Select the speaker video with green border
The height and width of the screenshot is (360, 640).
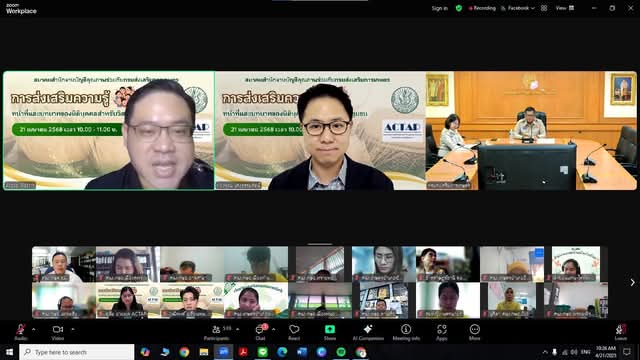point(109,131)
